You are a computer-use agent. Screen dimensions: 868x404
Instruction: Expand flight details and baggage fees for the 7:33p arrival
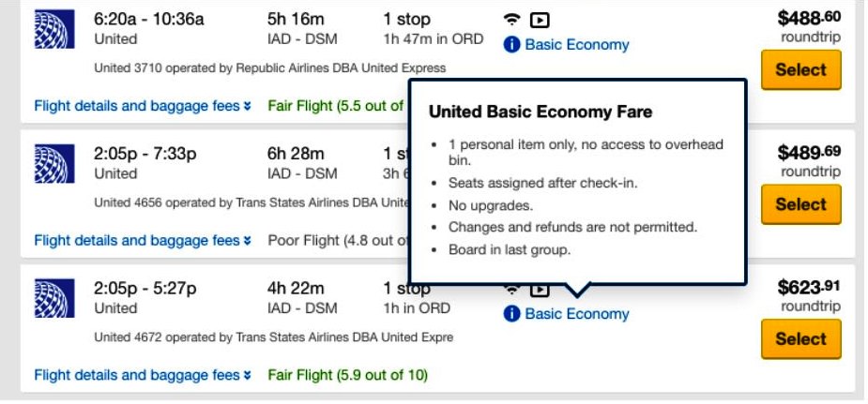pyautogui.click(x=143, y=240)
